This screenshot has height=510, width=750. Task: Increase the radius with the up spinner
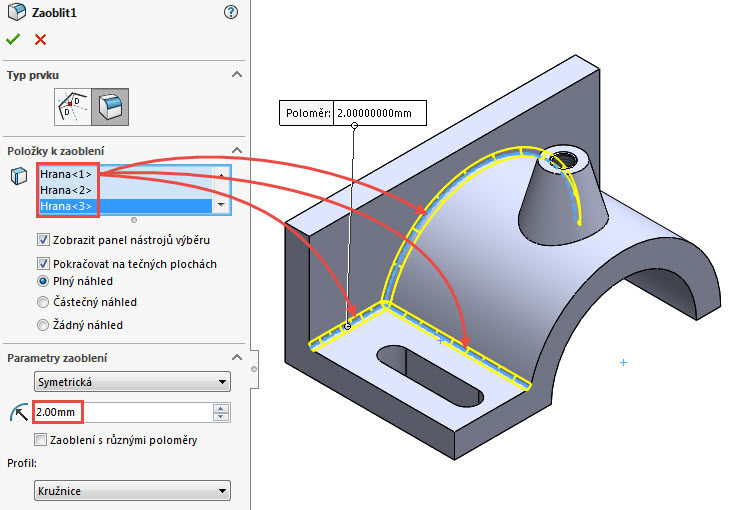click(x=221, y=408)
